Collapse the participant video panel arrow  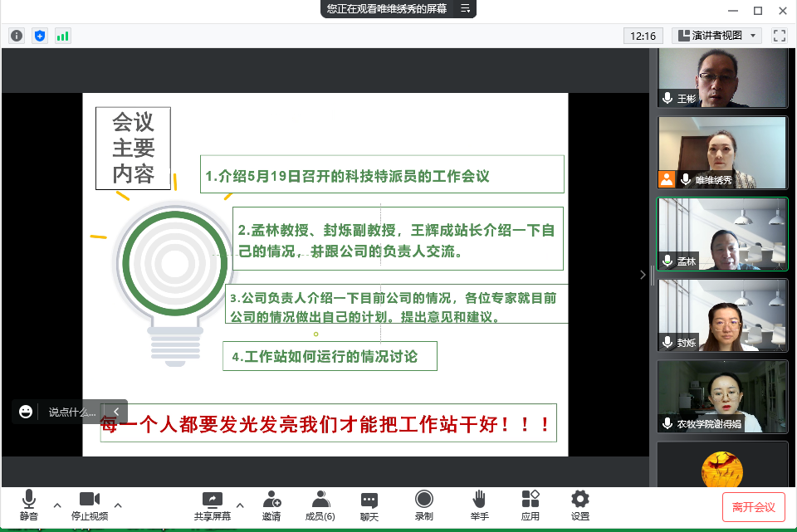[x=643, y=275]
